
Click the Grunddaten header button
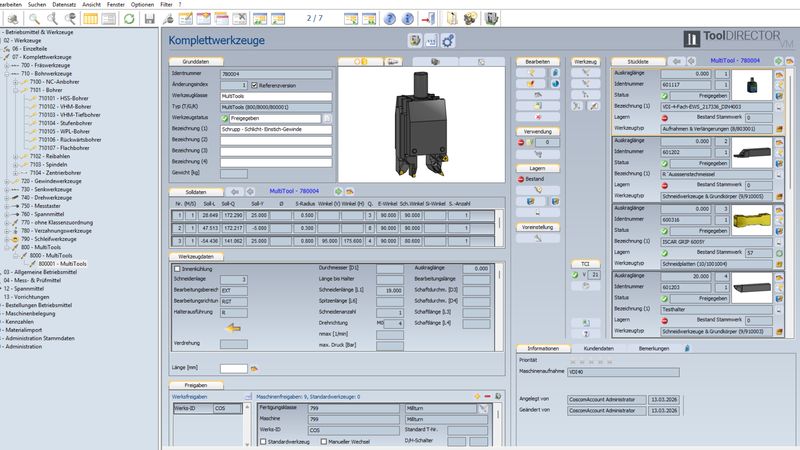[196, 61]
